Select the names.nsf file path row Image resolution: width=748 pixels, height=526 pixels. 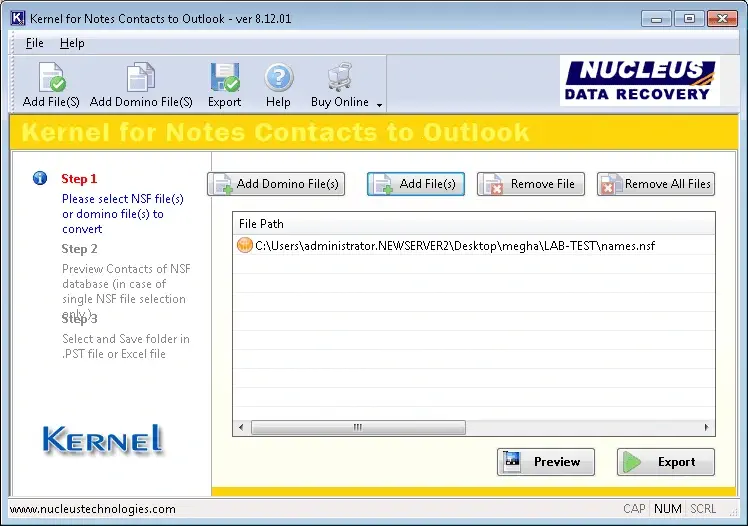click(x=474, y=246)
